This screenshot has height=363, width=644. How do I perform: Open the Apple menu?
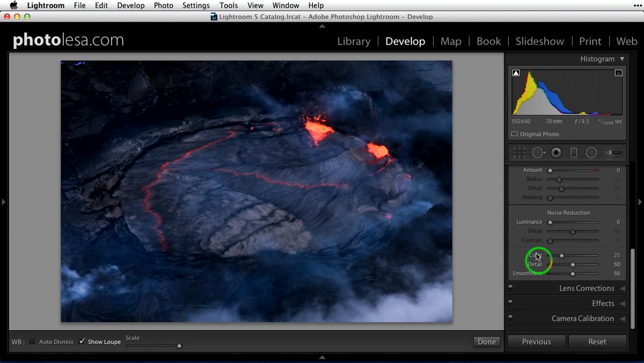pyautogui.click(x=13, y=5)
